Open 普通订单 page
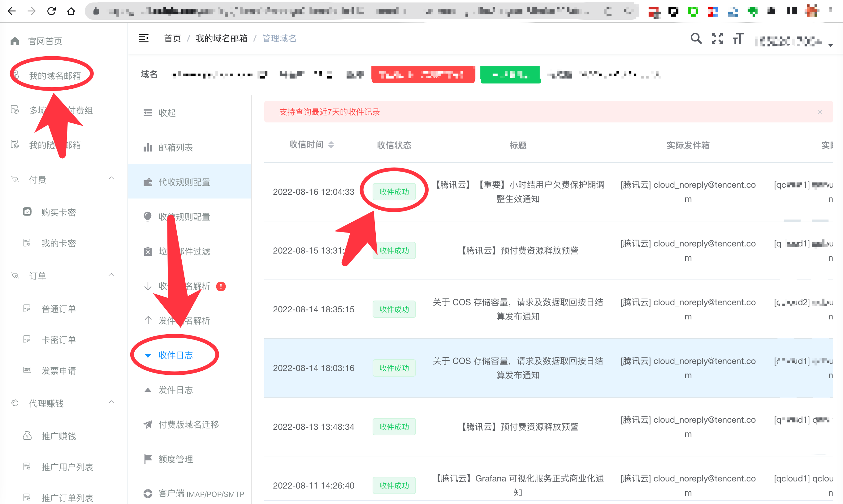 (x=58, y=309)
